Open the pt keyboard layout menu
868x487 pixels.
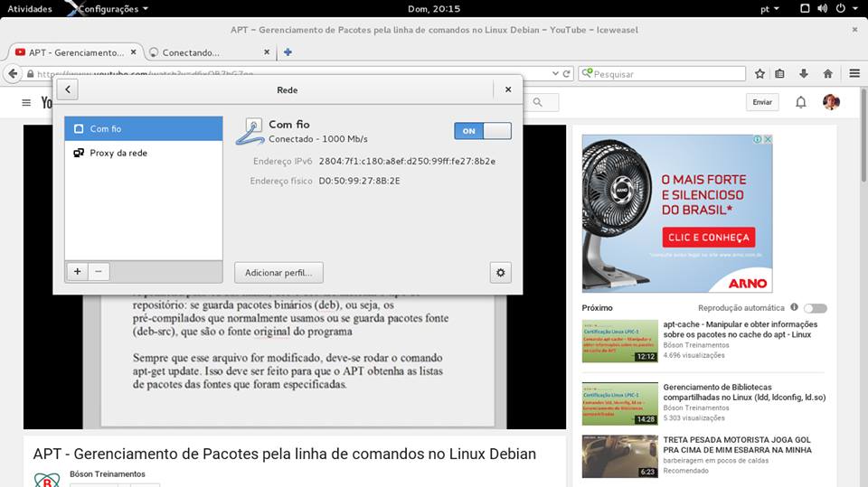(769, 9)
